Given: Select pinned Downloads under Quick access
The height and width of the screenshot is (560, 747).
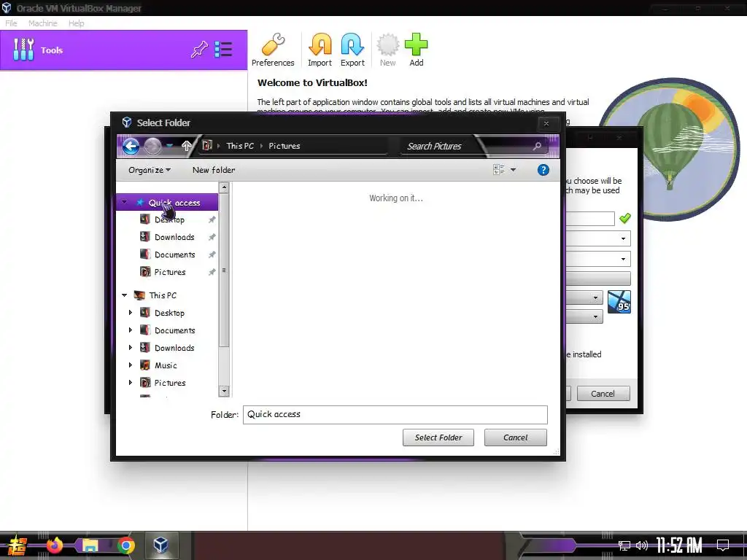Looking at the screenshot, I should pyautogui.click(x=174, y=237).
